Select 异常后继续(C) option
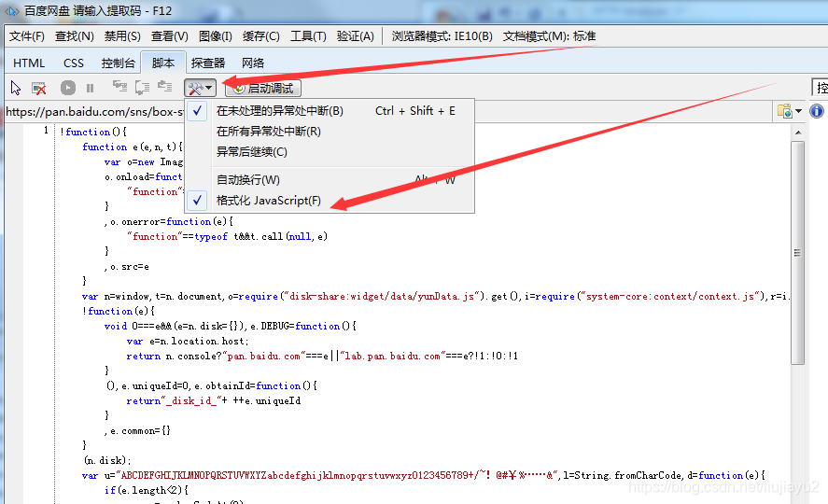The height and width of the screenshot is (504, 828). (330, 152)
